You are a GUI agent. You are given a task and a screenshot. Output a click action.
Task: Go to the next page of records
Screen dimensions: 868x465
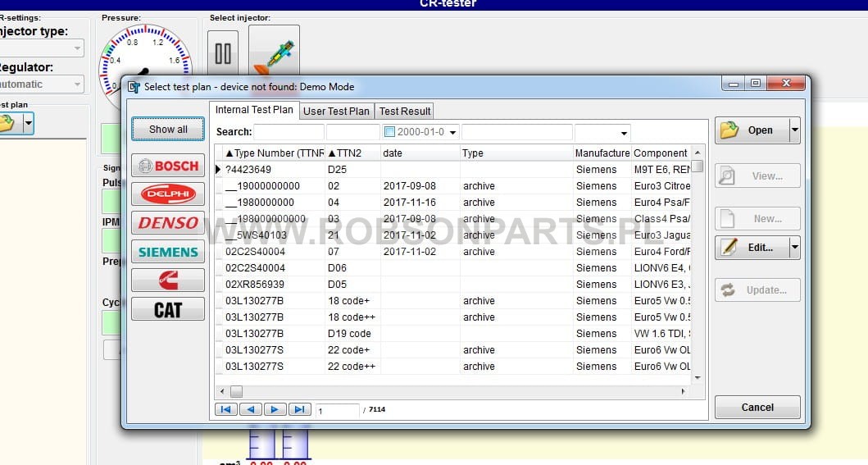(275, 409)
